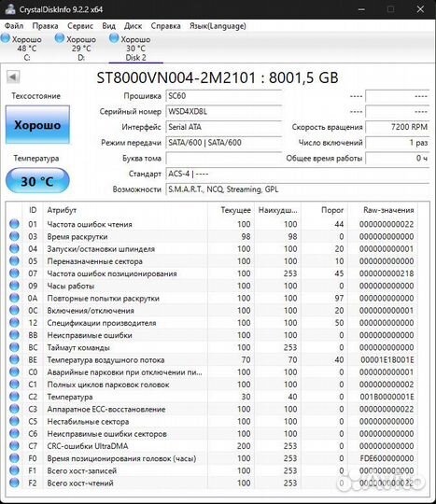Viewport: 436px width, 504px height.
Task: Click status icon for attribute C6
Action: [14, 433]
